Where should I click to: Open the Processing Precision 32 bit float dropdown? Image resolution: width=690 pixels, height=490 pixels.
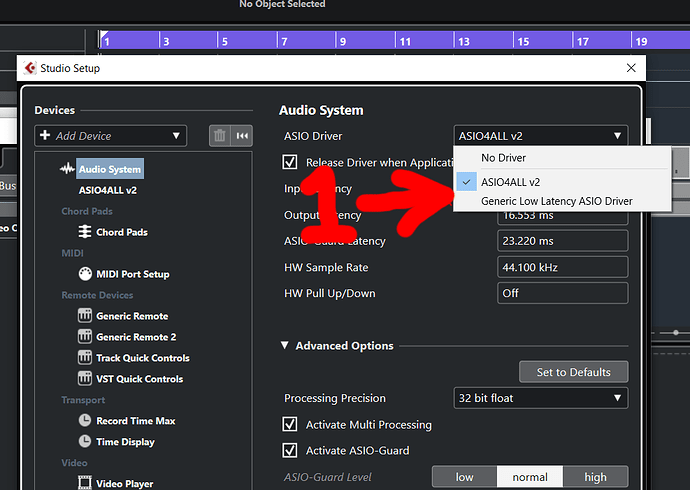click(541, 398)
